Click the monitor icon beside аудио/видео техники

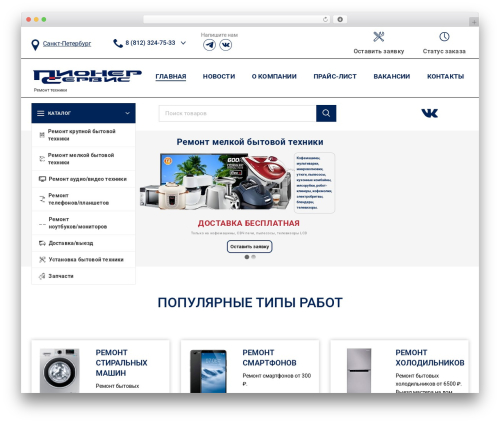(x=42, y=179)
